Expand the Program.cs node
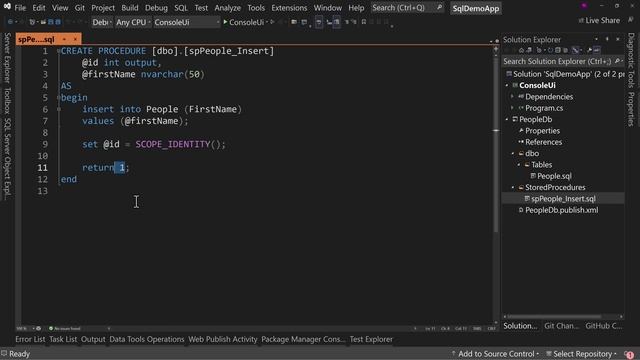640x360 pixels. [x=513, y=108]
